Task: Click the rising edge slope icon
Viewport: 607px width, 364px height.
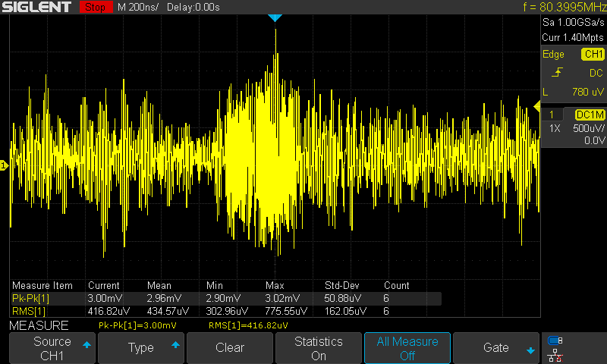Action: (x=557, y=72)
